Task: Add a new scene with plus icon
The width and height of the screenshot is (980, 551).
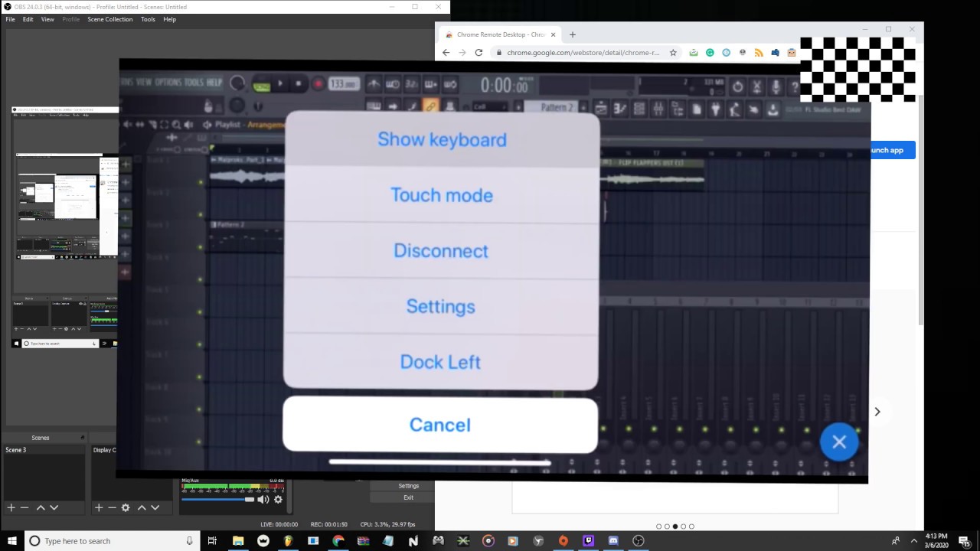Action: 11,507
